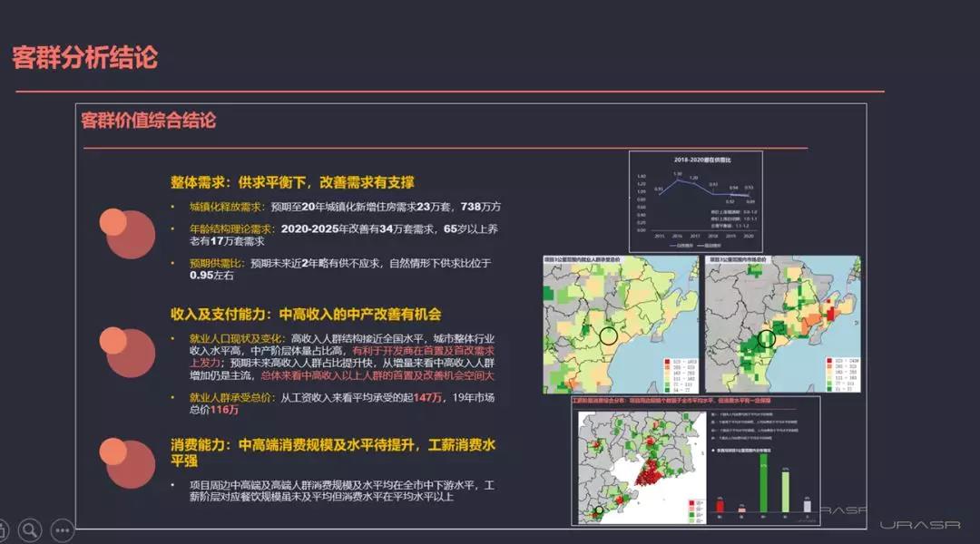The height and width of the screenshot is (544, 980).
Task: Select the paragraph starting 项目周边中高端及高端人群
Action: coord(342,491)
